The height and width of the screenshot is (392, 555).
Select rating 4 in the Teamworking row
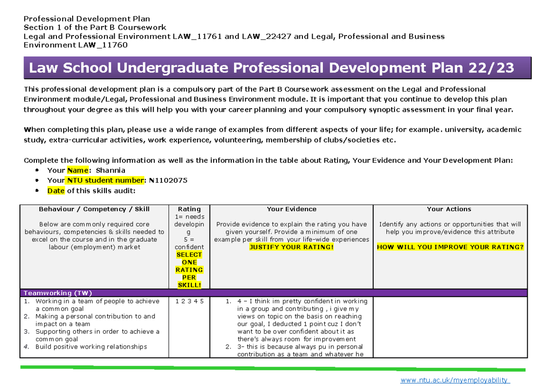[196, 301]
